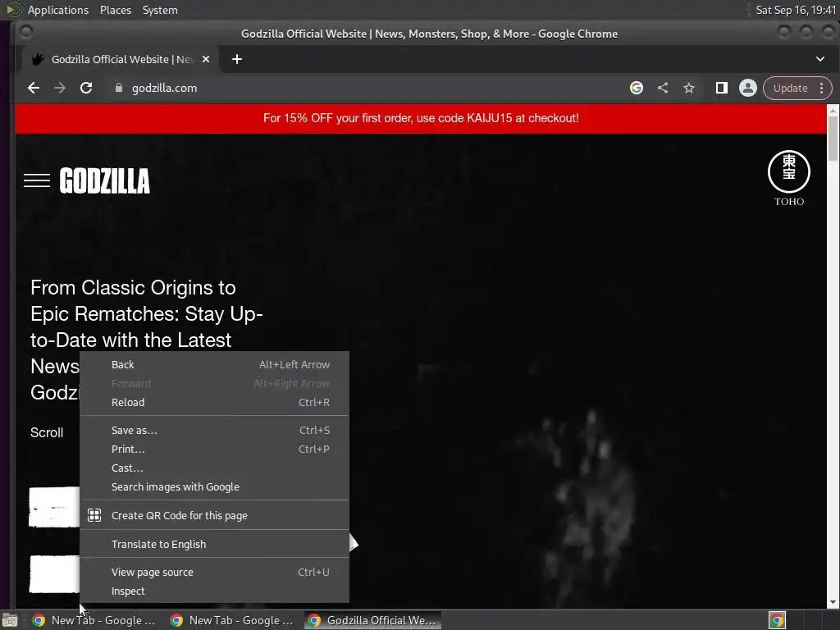
Task: Bookmark this page with star icon
Action: [689, 88]
